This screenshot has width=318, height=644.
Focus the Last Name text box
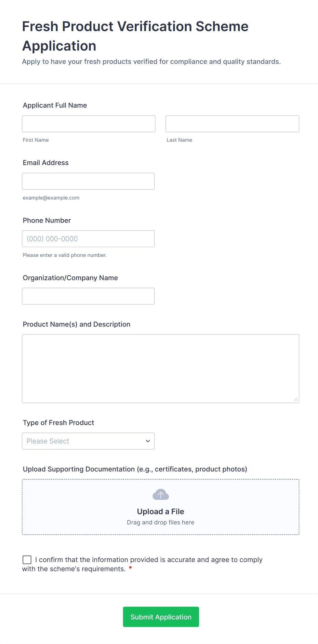pyautogui.click(x=233, y=124)
